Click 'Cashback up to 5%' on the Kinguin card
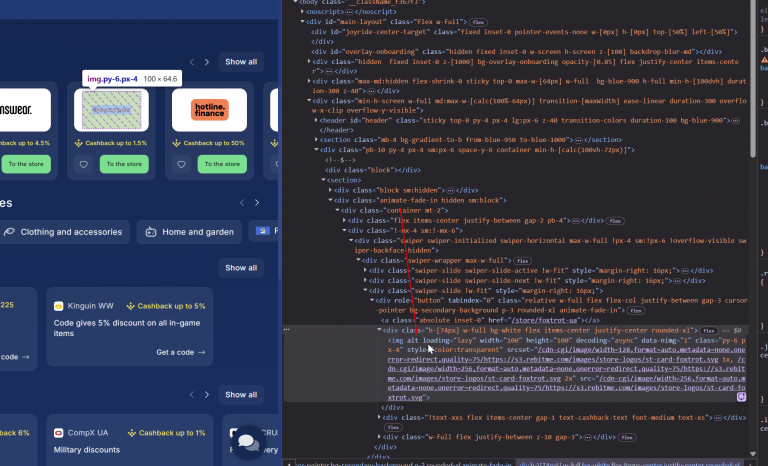The width and height of the screenshot is (768, 466). (166, 306)
